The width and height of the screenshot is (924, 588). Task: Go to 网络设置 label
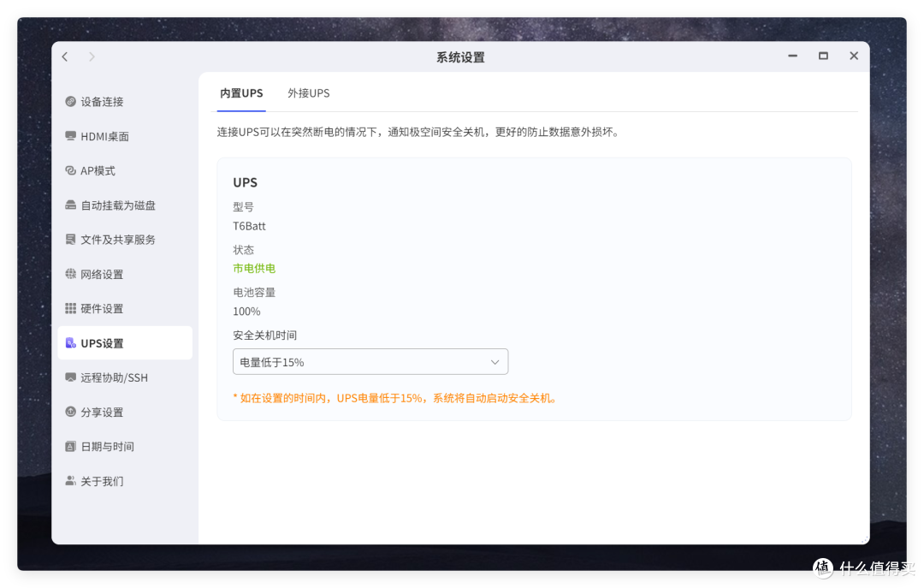pyautogui.click(x=102, y=274)
